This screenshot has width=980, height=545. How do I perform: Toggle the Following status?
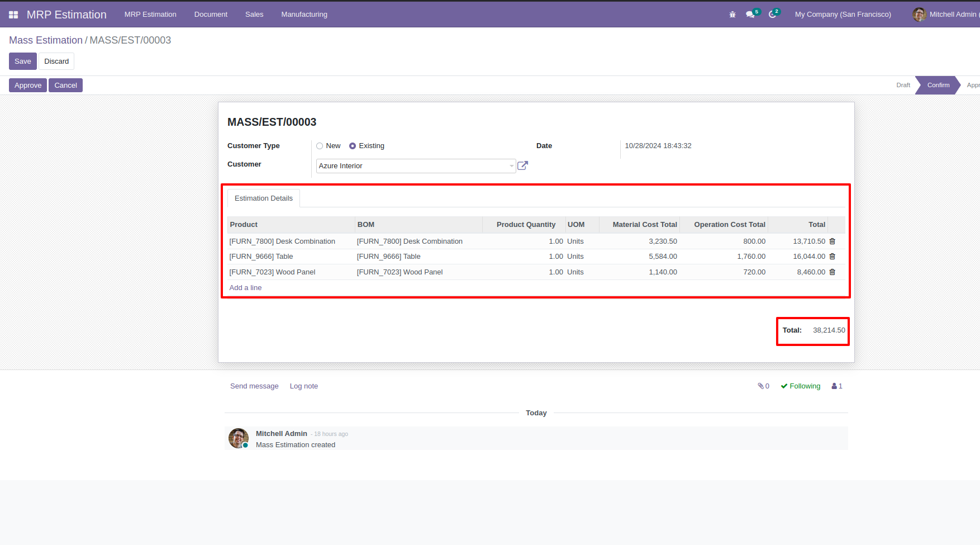(x=801, y=386)
